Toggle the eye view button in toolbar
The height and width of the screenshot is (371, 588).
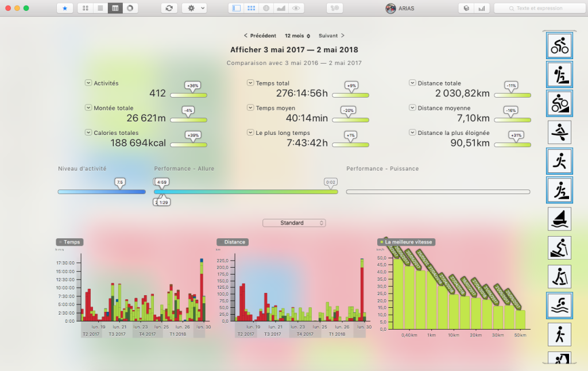point(296,9)
